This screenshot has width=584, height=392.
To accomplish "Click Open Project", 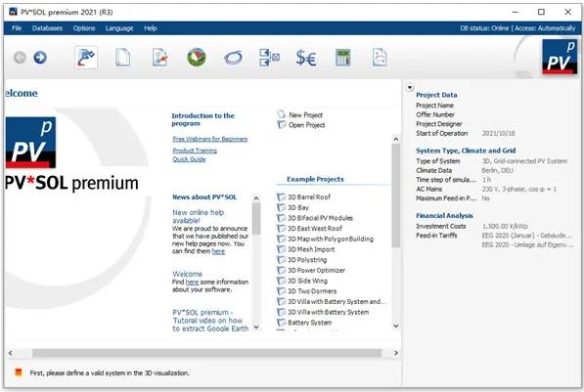I will tap(307, 125).
